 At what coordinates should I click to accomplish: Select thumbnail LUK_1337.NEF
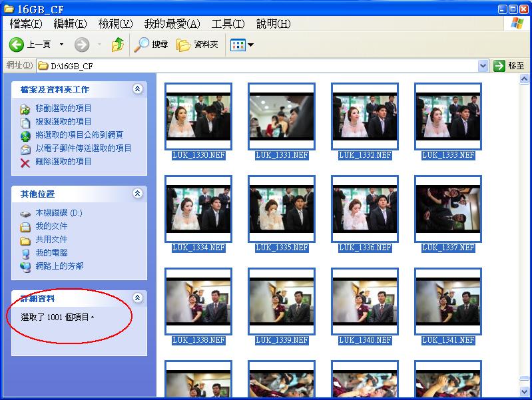tap(448, 209)
